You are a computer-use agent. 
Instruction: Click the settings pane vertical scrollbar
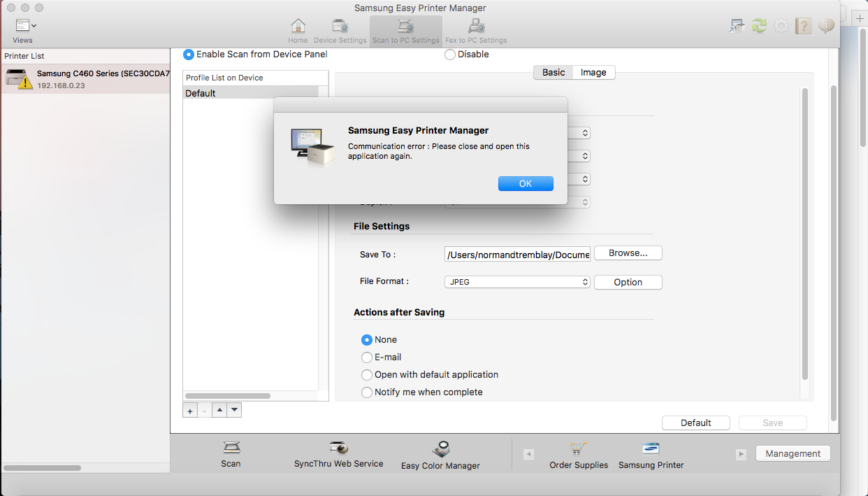tap(804, 234)
